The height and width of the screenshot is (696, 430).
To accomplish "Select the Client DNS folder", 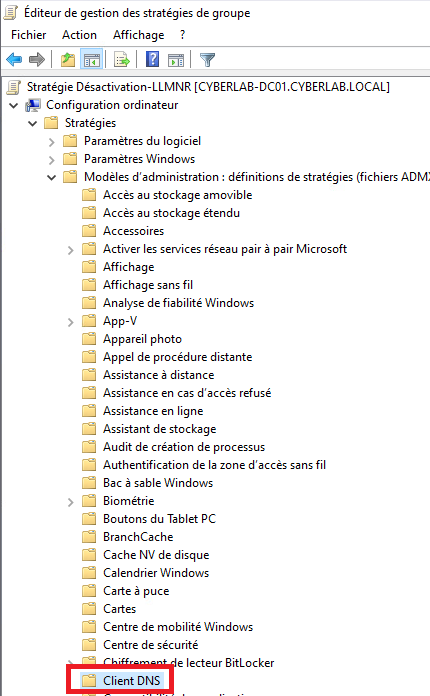I will tap(131, 680).
